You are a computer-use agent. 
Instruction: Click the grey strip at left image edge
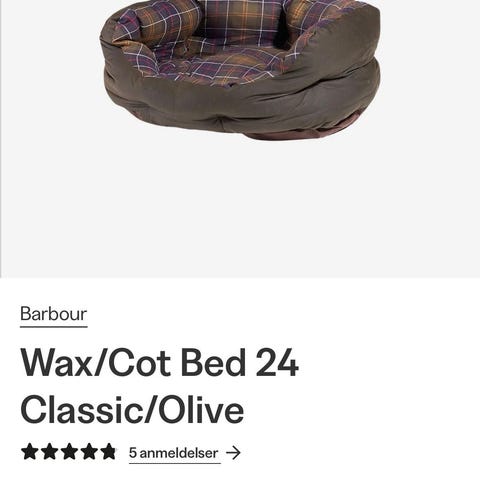click(1, 138)
